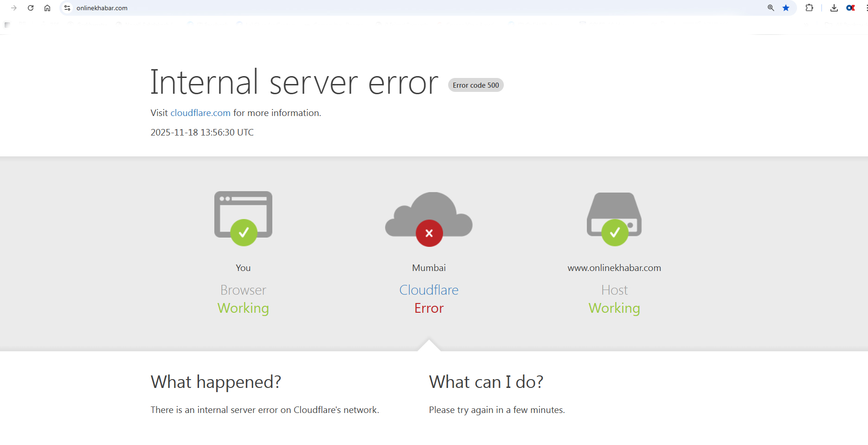Go to the browser home page
This screenshot has width=868, height=445.
47,8
